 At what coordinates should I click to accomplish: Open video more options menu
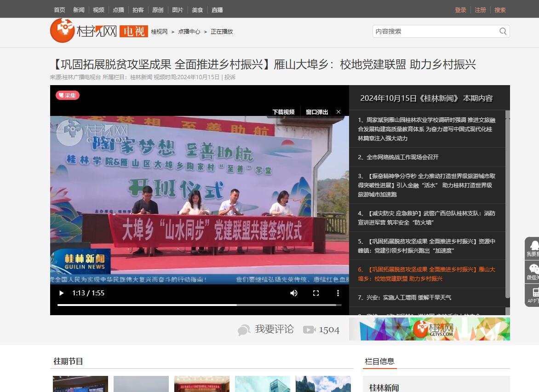tap(338, 293)
